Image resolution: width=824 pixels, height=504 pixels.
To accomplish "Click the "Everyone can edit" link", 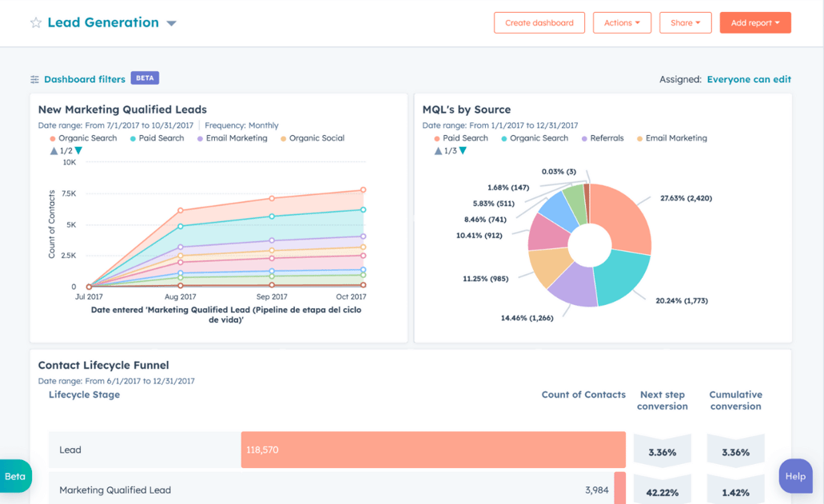I will pos(749,79).
